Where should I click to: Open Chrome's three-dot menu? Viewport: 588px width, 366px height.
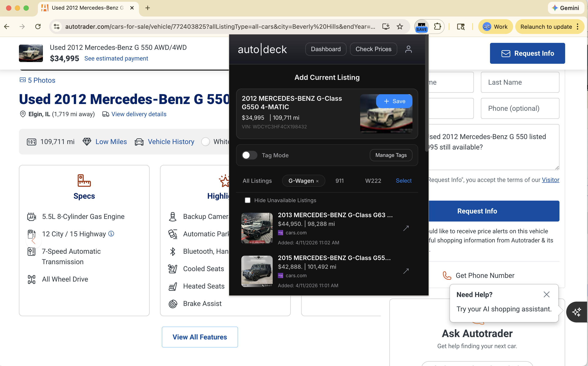(x=578, y=26)
